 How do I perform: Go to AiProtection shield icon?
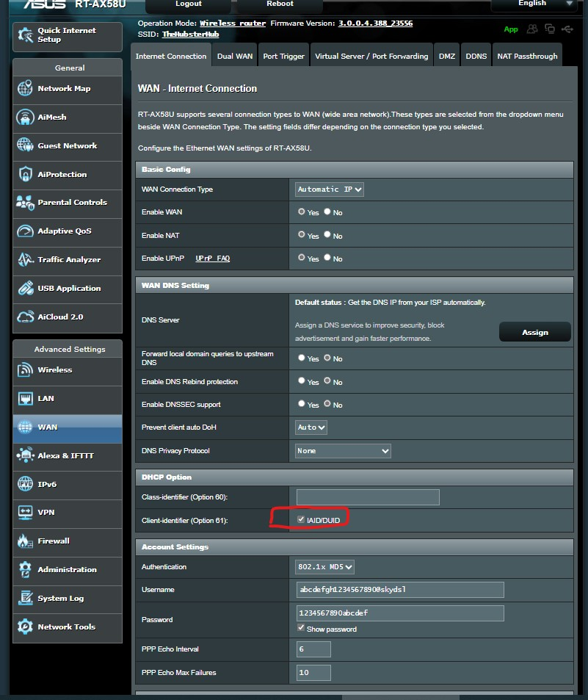[x=25, y=175]
